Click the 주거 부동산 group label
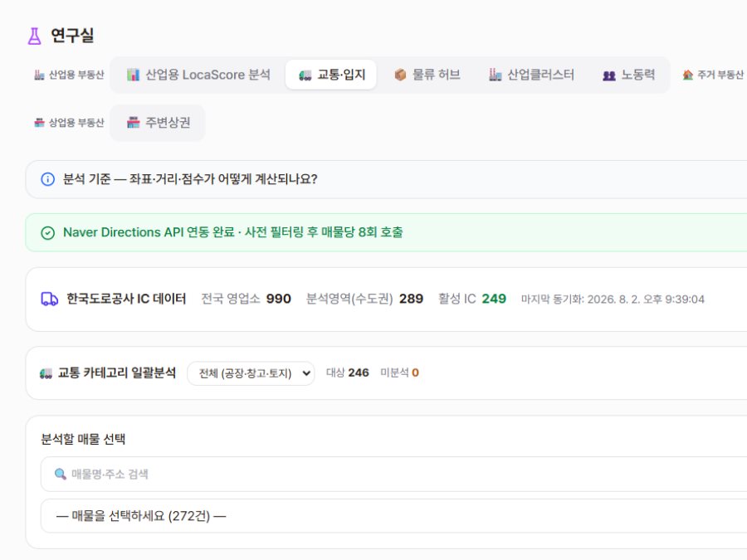 coord(720,75)
